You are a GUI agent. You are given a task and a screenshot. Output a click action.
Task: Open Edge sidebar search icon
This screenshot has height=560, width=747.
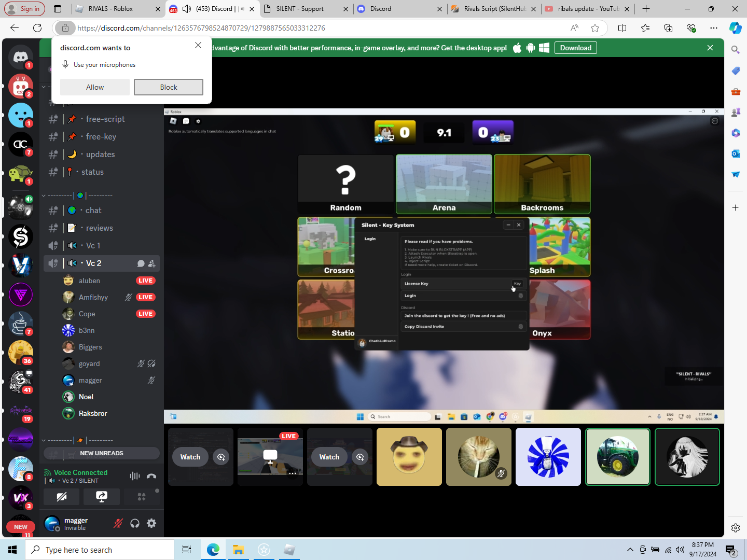pyautogui.click(x=736, y=50)
